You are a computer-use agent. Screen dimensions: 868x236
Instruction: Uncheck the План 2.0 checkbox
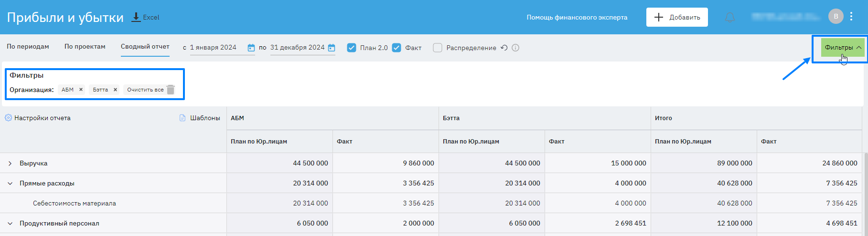[352, 48]
